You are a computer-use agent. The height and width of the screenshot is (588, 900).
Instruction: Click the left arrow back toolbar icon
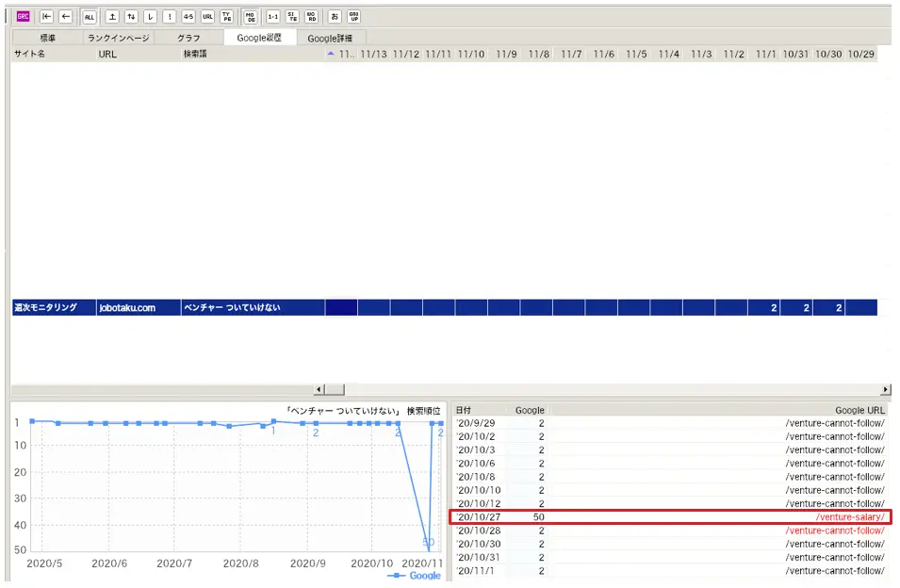pyautogui.click(x=66, y=16)
